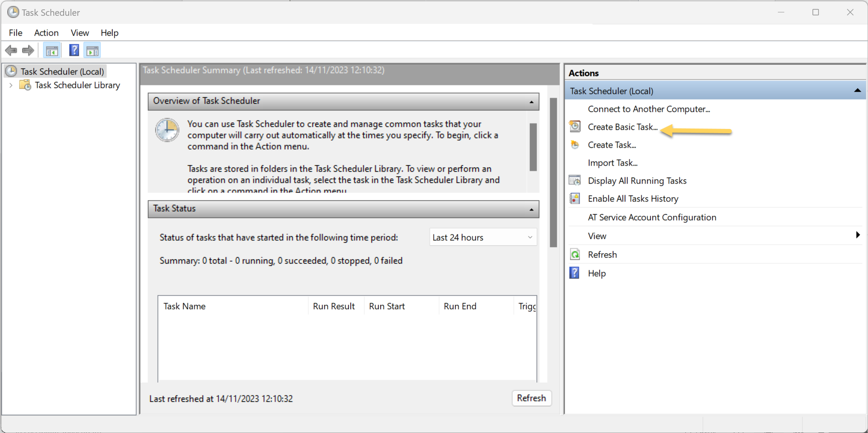Click Create Task... action
The width and height of the screenshot is (868, 433).
[612, 145]
